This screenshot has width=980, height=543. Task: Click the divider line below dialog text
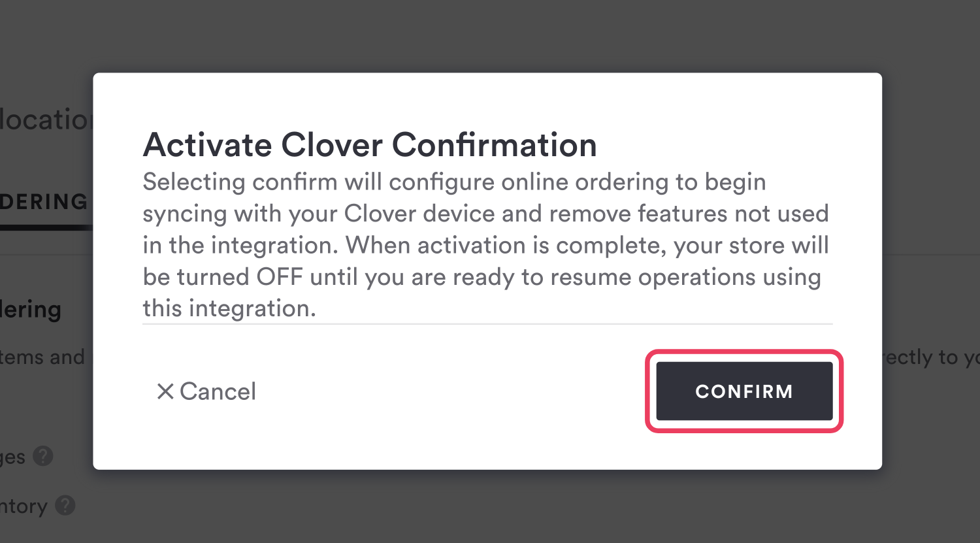(x=487, y=323)
